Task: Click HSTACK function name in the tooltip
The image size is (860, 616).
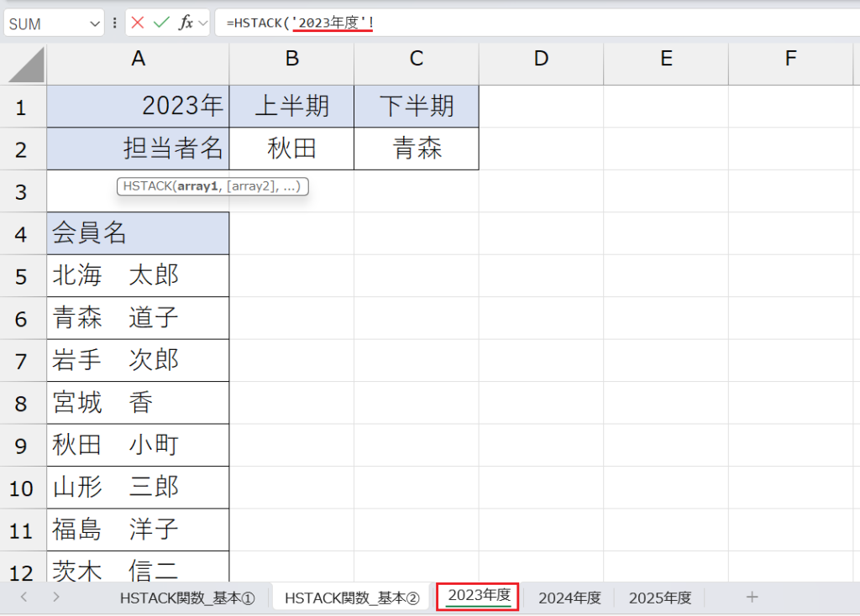Action: (147, 186)
